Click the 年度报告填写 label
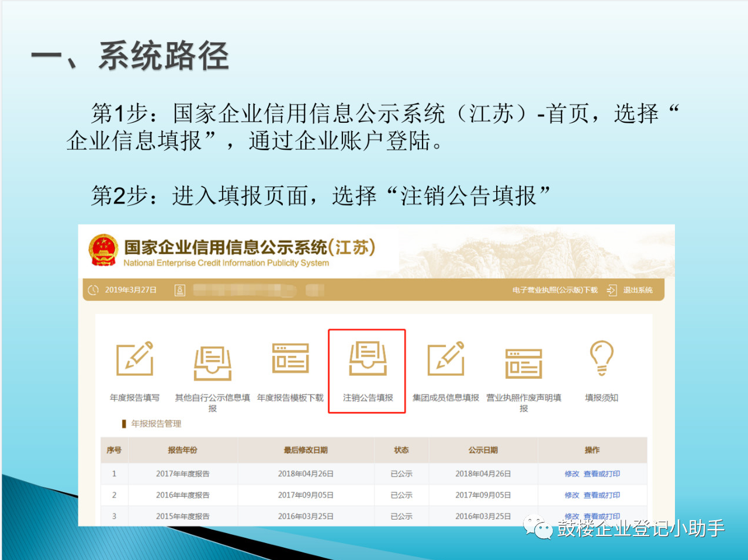748x560 pixels. (x=134, y=397)
